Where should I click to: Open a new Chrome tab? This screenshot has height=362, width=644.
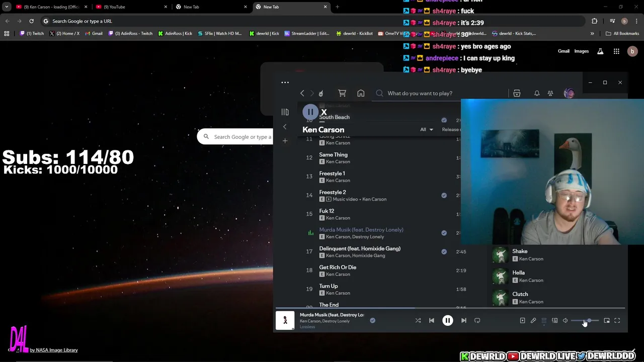(337, 7)
